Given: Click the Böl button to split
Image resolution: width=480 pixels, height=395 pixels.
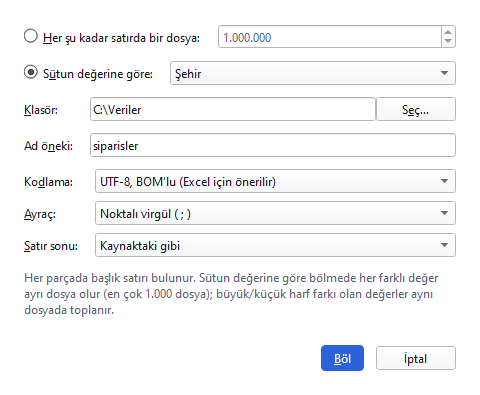Looking at the screenshot, I should coord(342,358).
